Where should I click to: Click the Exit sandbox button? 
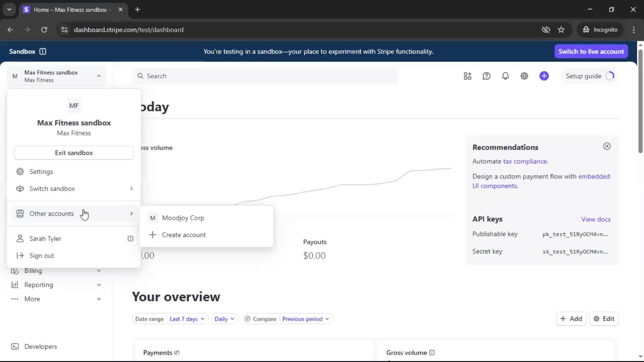74,153
